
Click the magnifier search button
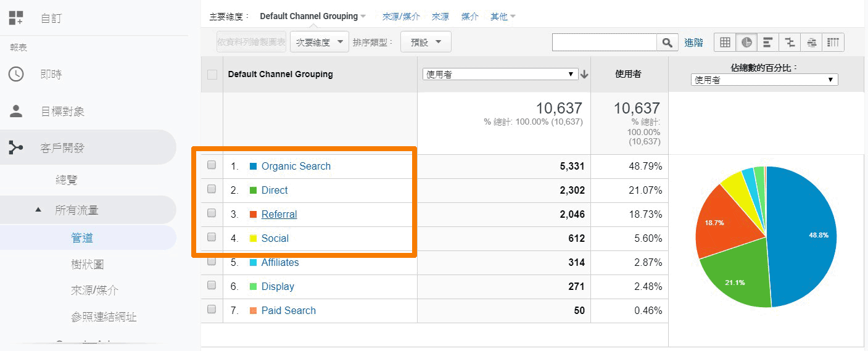pyautogui.click(x=666, y=42)
